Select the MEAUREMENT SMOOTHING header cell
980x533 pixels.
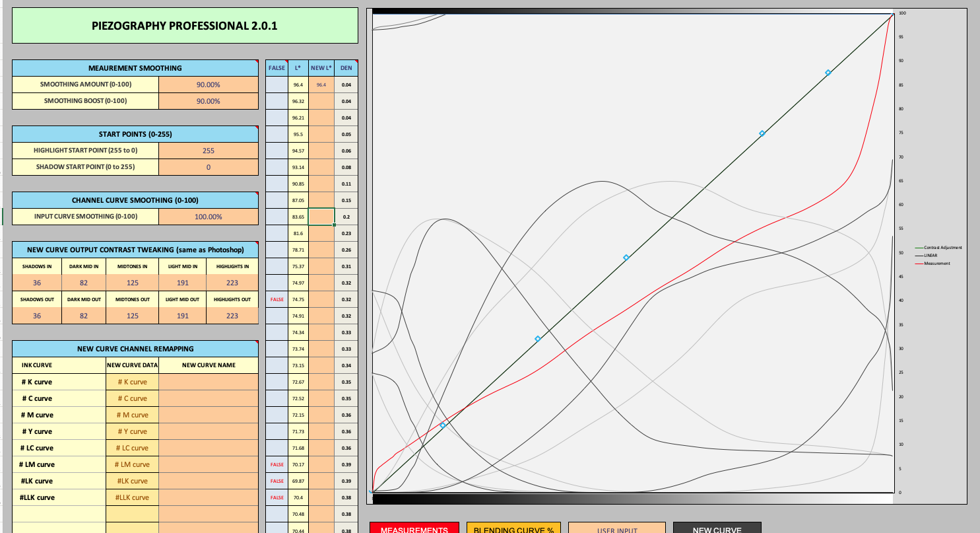click(135, 68)
